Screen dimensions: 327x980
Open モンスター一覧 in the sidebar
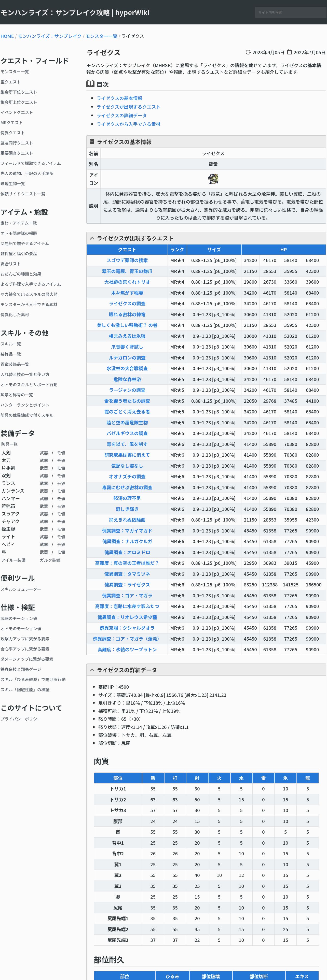(x=15, y=71)
